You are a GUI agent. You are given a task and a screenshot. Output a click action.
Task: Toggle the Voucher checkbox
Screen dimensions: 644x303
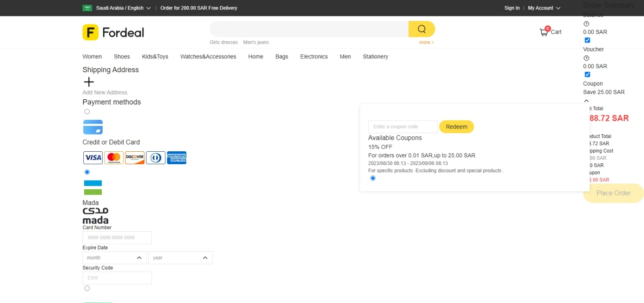click(587, 75)
